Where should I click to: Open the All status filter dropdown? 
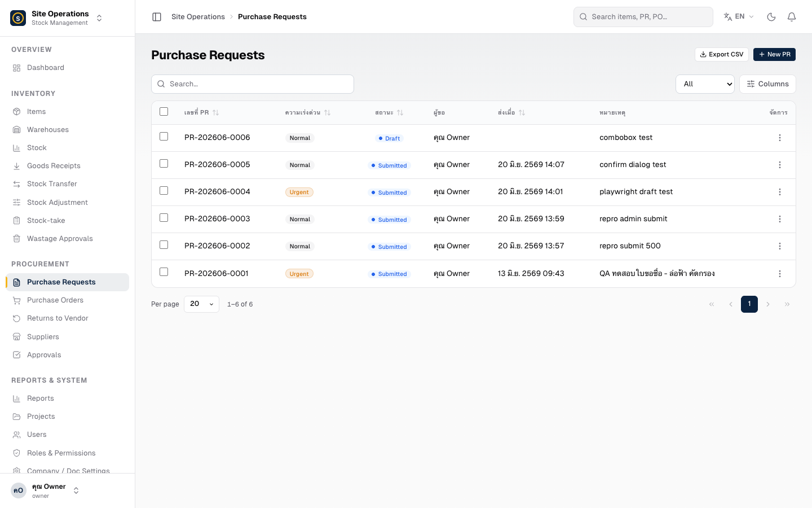click(705, 84)
